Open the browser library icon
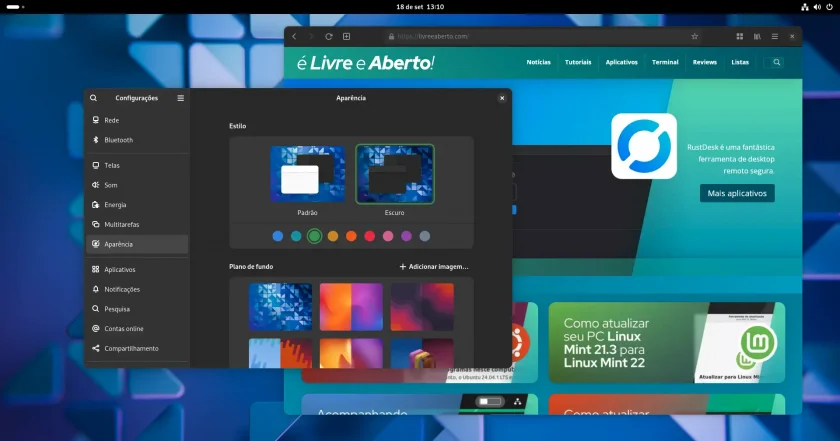This screenshot has width=840, height=441. [x=757, y=36]
